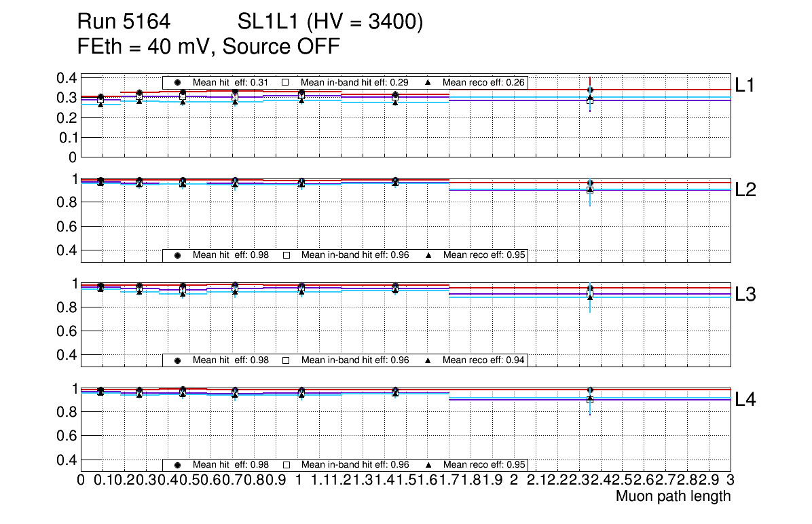This screenshot has height=524, width=812.
Task: Click 'Mean in-band hit eff: 0.96' in L2 legend
Action: coord(355,255)
